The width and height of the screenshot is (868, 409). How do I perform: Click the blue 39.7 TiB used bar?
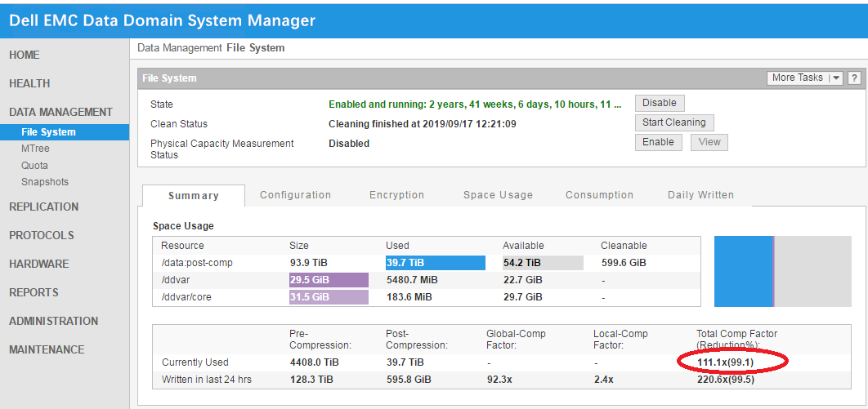[435, 263]
